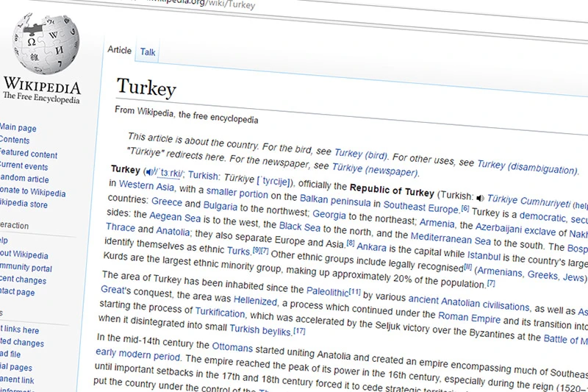
Task: Click the Permanent link entry
Action: (17, 379)
